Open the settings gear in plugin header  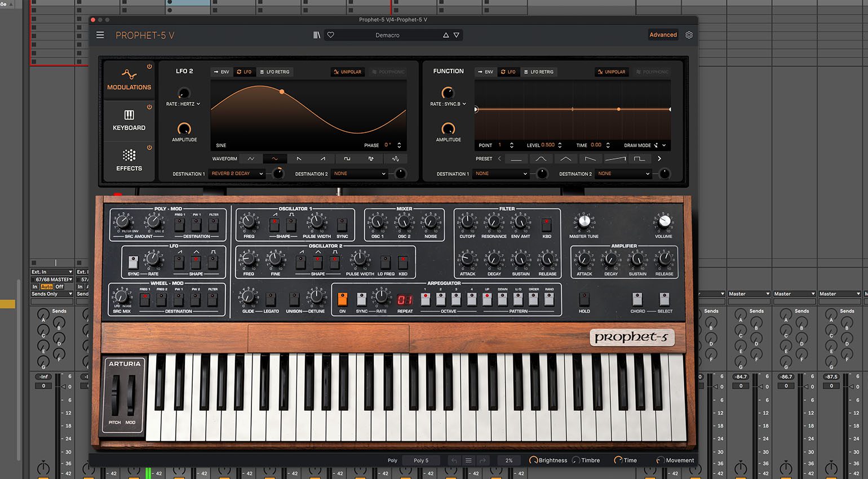(689, 35)
